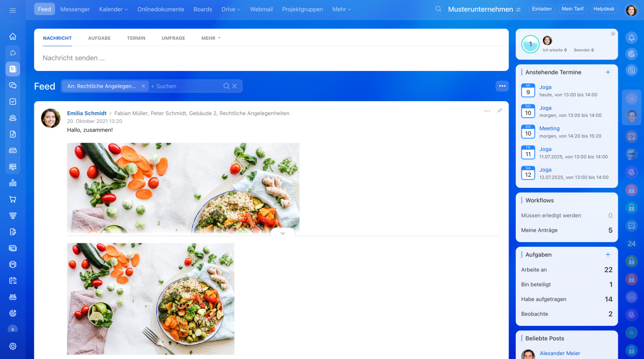Click the search magnifier in top bar

pyautogui.click(x=438, y=9)
